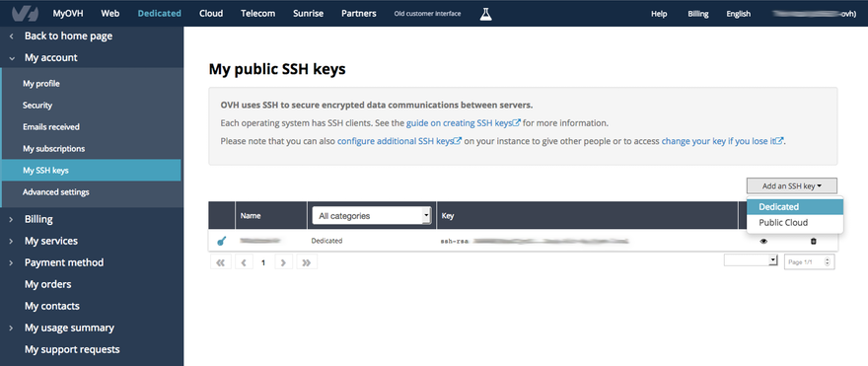Screen dimensions: 868x366
Task: Open Advanced settings in sidebar
Action: click(x=56, y=192)
